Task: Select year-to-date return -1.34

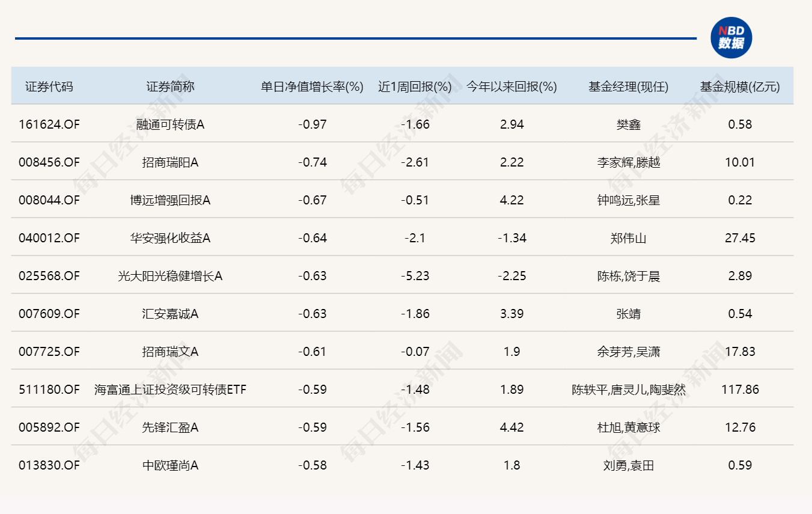Action: 512,238
